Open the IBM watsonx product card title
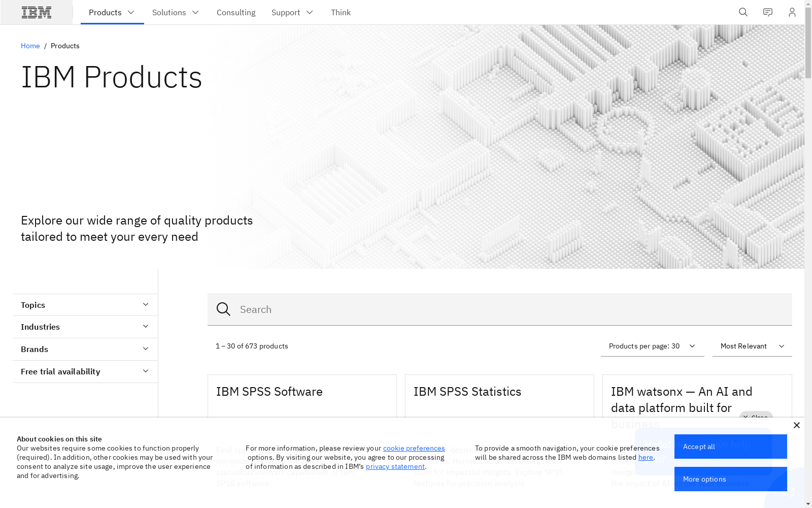The width and height of the screenshot is (812, 508). pyautogui.click(x=682, y=407)
